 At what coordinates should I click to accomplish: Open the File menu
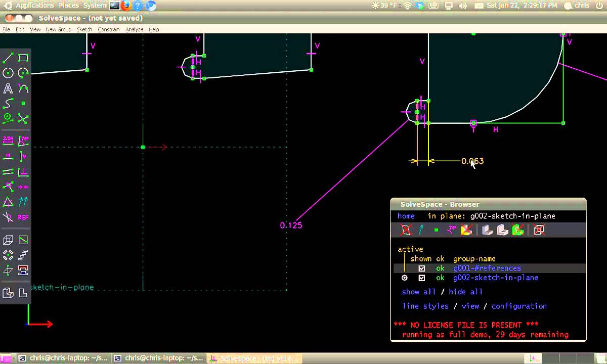[x=6, y=30]
